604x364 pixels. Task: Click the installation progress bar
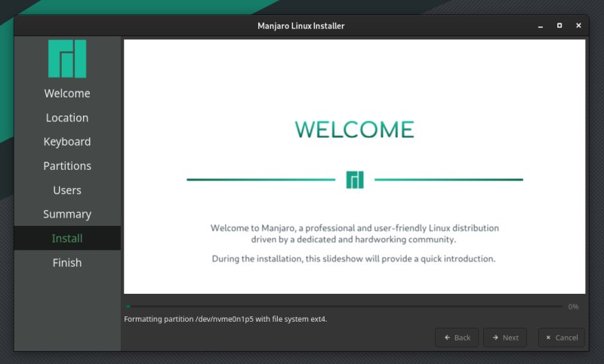pos(344,307)
